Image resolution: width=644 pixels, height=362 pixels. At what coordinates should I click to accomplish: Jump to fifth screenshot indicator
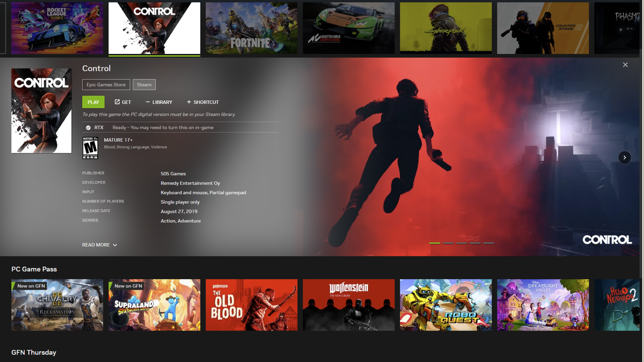[489, 243]
